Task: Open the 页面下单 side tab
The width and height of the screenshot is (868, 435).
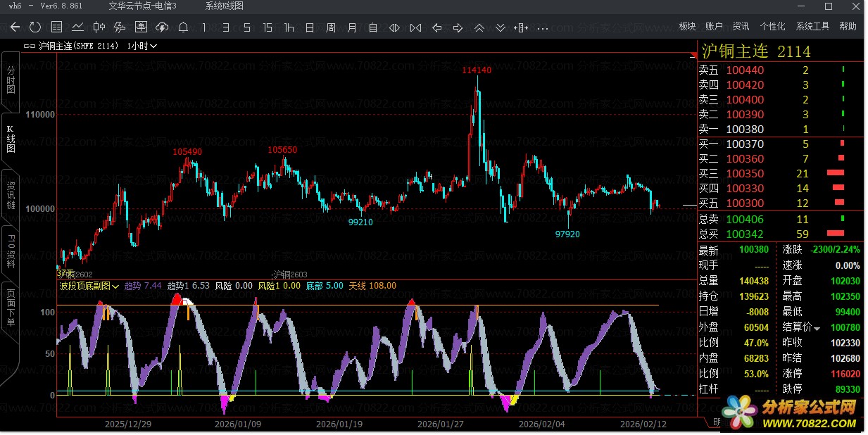Action: tap(11, 308)
